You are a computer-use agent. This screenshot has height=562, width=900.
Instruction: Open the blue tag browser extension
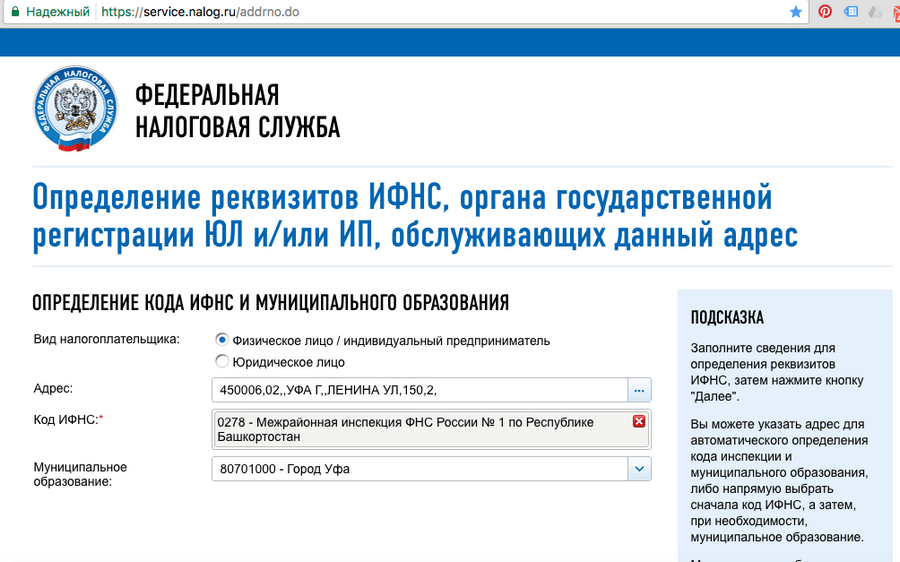851,12
